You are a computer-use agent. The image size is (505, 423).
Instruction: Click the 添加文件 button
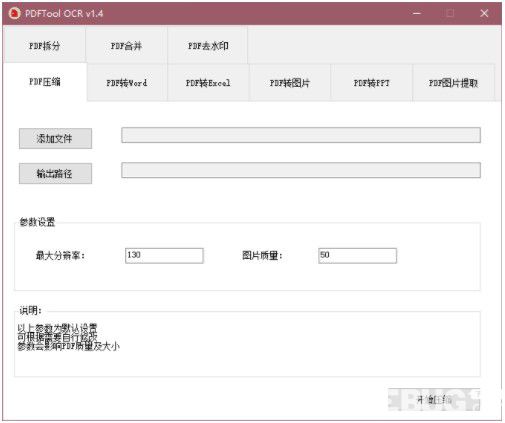(x=55, y=138)
